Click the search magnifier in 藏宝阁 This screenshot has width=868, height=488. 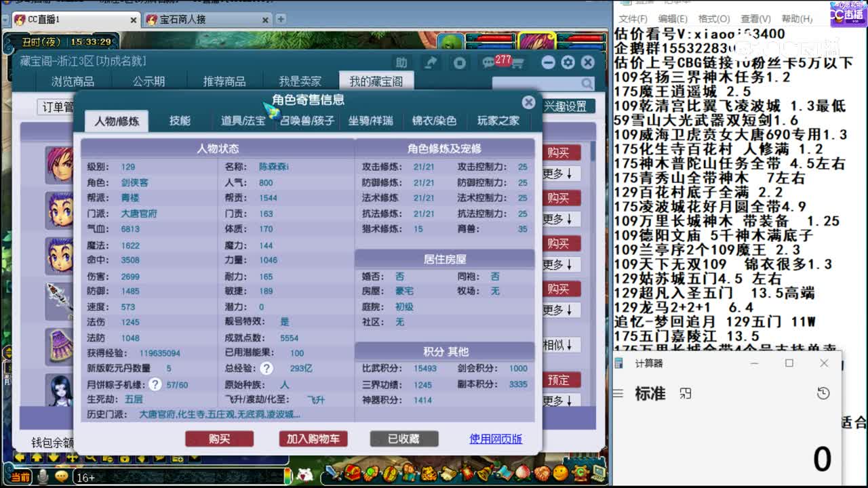tap(587, 84)
